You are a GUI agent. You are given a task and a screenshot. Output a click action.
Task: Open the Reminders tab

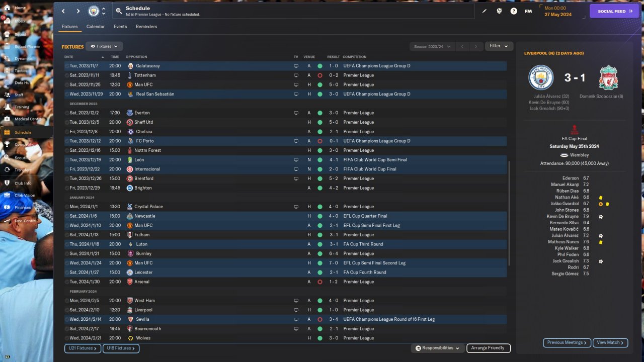146,27
